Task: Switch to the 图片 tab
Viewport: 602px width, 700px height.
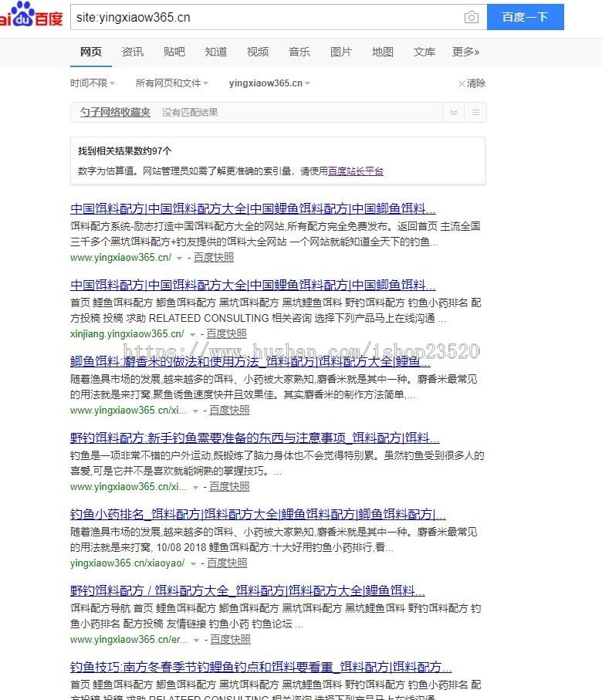Action: (x=340, y=52)
